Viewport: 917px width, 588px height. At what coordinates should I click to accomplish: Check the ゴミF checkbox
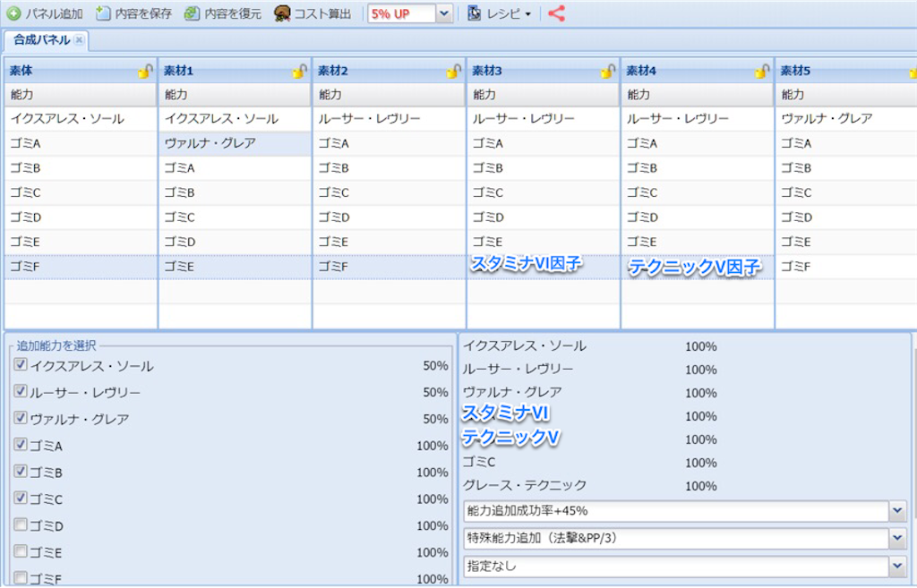coord(21,578)
